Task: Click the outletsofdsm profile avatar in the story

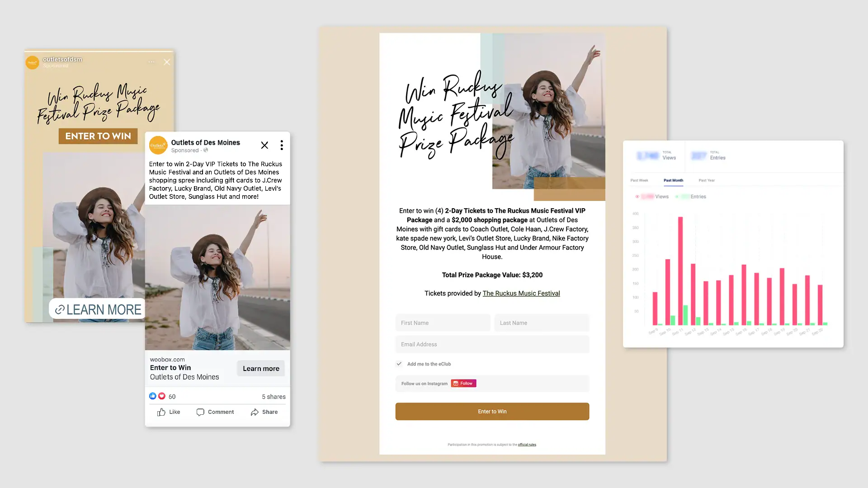Action: (32, 62)
